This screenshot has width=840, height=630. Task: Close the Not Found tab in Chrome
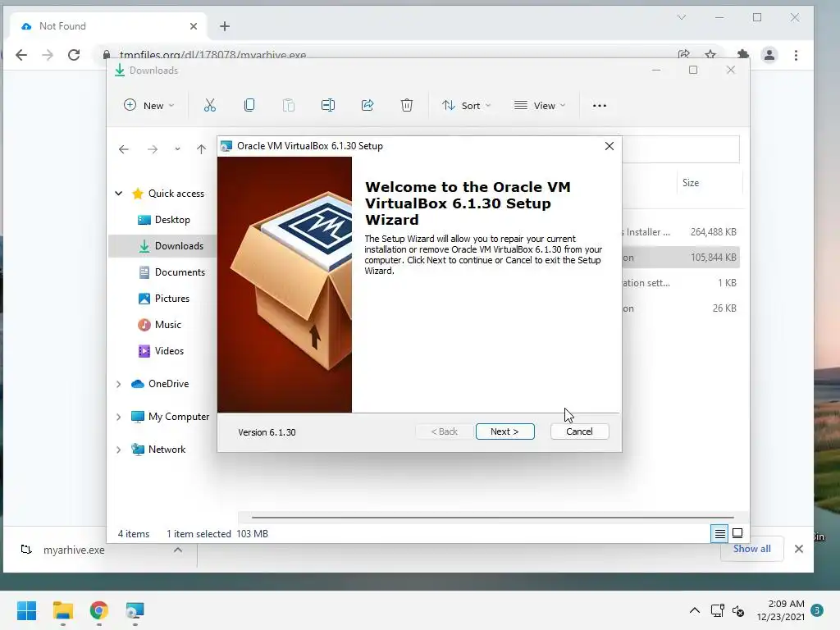(x=194, y=26)
